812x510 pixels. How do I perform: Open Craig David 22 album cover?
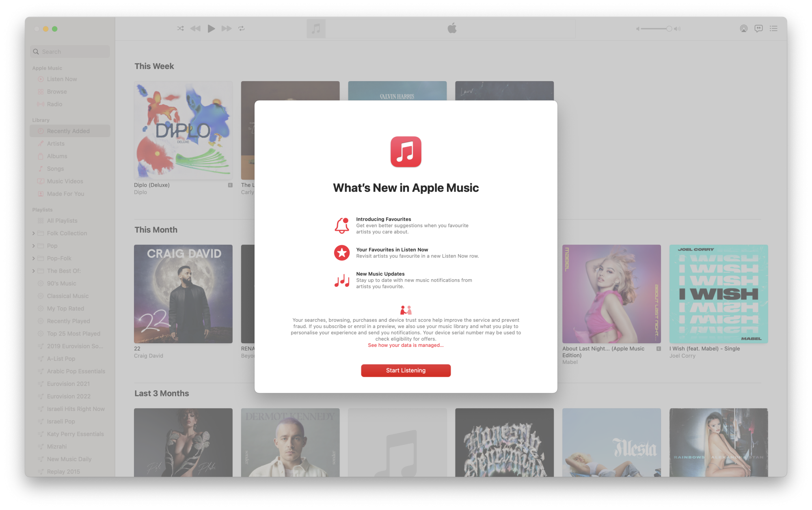(x=183, y=294)
